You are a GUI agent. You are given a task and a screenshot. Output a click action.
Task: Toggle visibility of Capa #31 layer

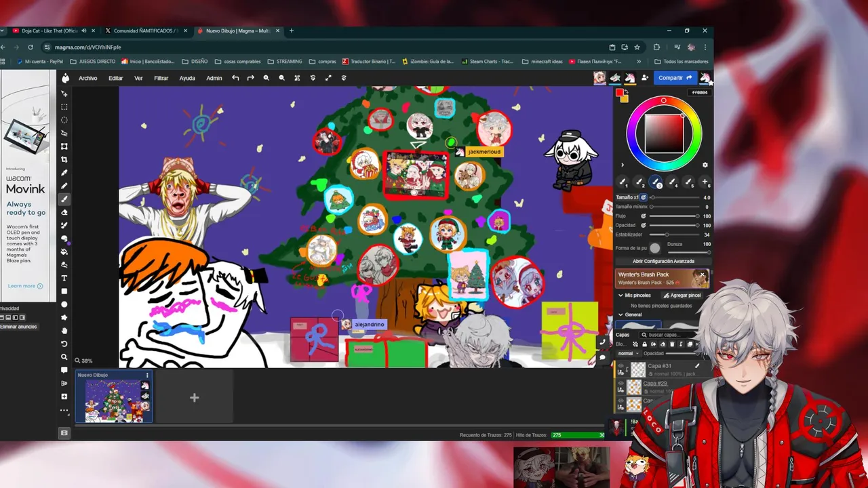pyautogui.click(x=620, y=366)
